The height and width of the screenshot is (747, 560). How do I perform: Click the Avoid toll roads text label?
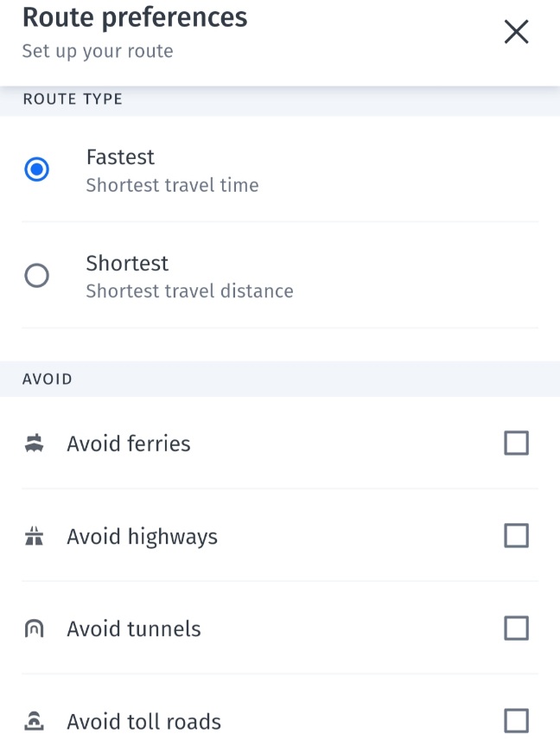pos(144,722)
